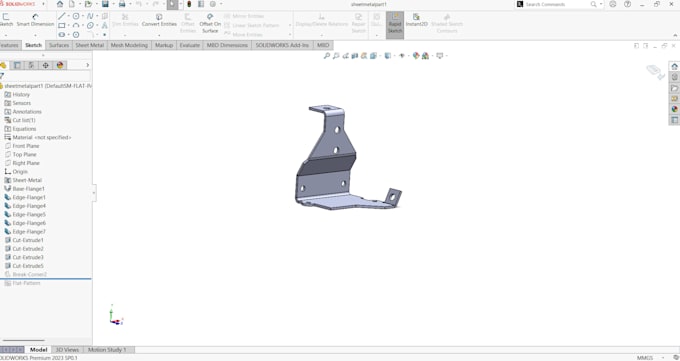
Task: Open the Save dropdown arrow
Action: [x=114, y=4]
